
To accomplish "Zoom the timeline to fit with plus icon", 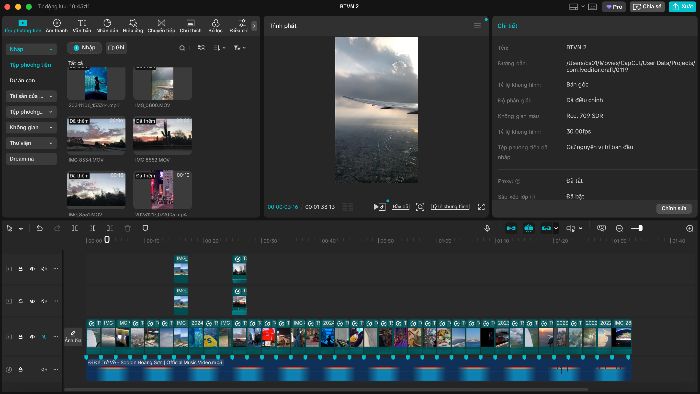I will coord(689,228).
